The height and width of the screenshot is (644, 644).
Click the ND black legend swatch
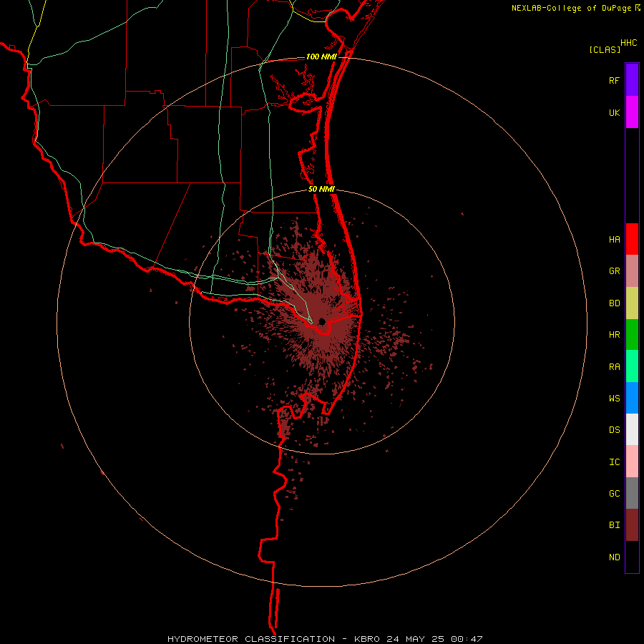[x=632, y=557]
